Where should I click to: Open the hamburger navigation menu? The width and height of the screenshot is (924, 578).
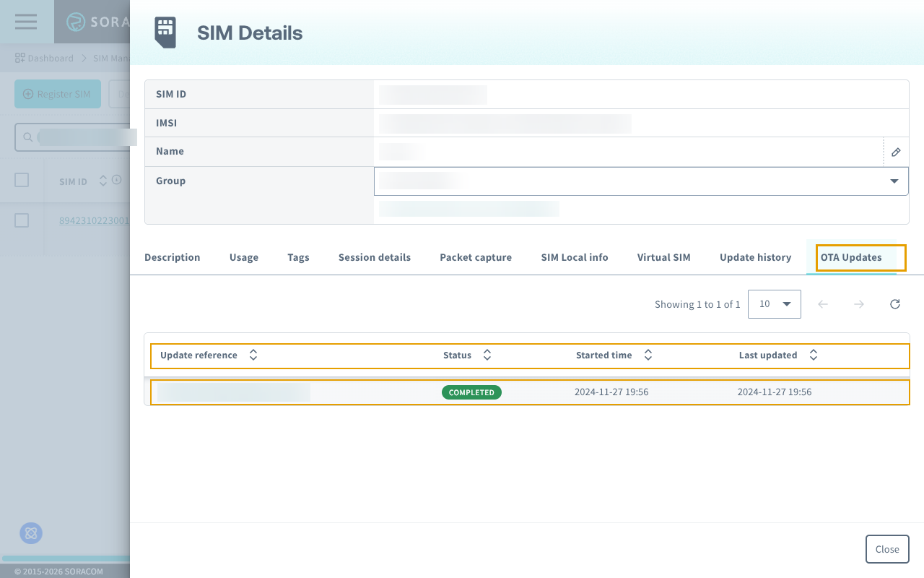tap(26, 22)
